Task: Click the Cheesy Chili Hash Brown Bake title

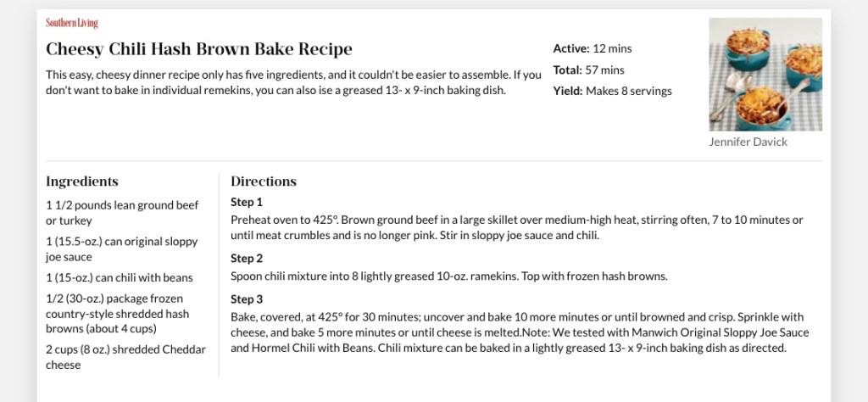Action: [x=199, y=49]
